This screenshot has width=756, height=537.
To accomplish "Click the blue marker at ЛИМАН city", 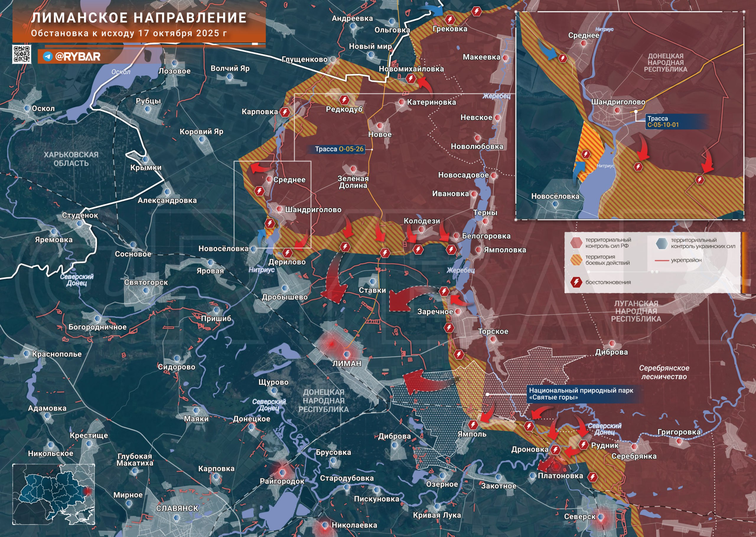I will click(347, 355).
